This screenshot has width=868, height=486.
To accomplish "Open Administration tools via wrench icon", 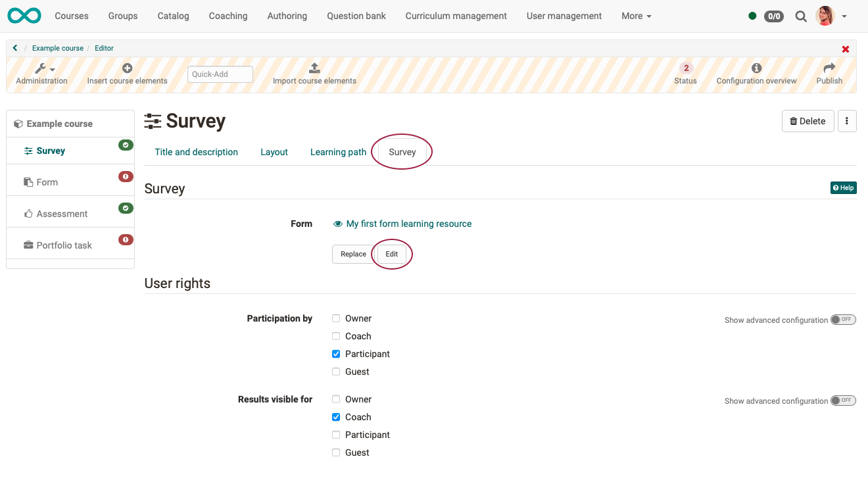I will point(40,68).
